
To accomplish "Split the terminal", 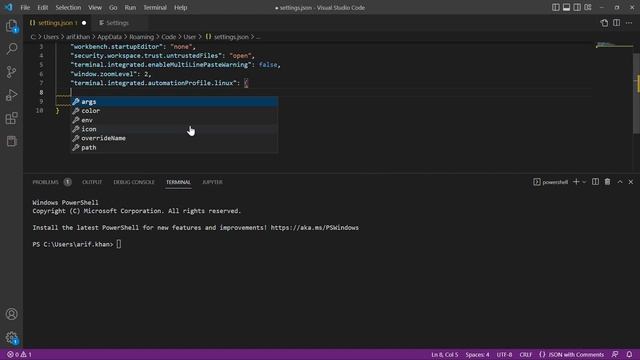I will pos(596,182).
